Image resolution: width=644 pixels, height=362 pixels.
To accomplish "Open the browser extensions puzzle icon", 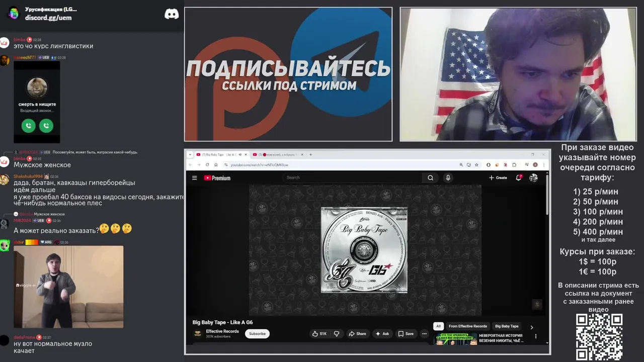I will [x=514, y=164].
